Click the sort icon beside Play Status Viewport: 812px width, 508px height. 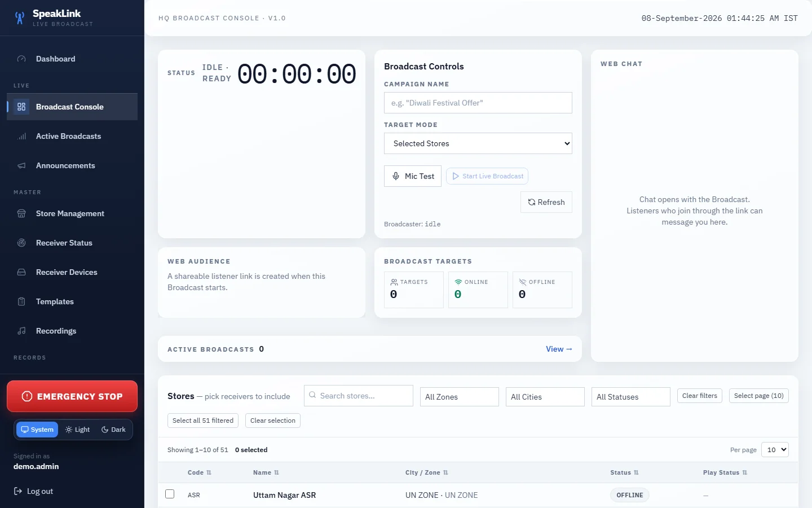point(744,472)
